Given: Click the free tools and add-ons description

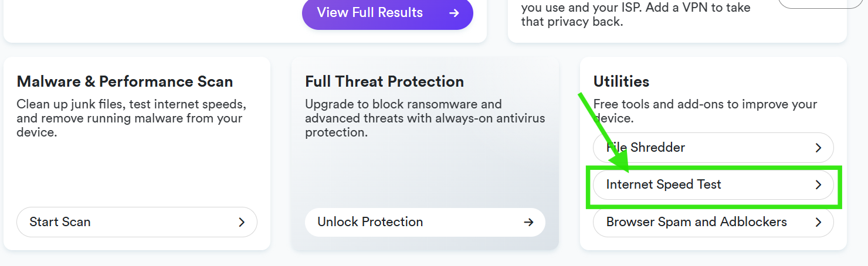Looking at the screenshot, I should tap(706, 111).
